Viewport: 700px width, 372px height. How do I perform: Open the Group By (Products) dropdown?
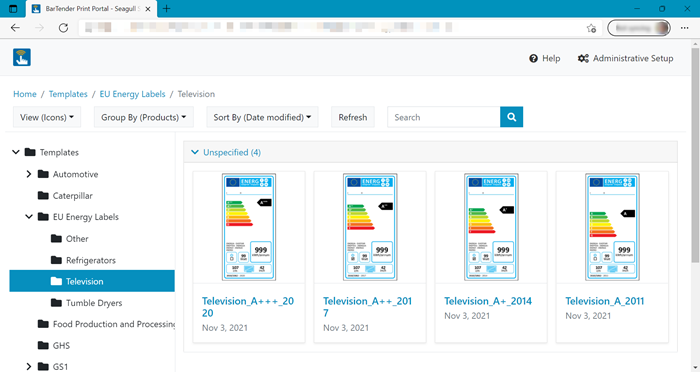coord(143,117)
